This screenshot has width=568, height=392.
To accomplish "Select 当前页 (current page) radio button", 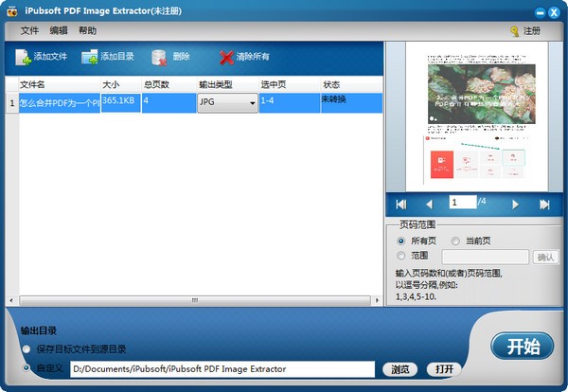I will point(455,241).
